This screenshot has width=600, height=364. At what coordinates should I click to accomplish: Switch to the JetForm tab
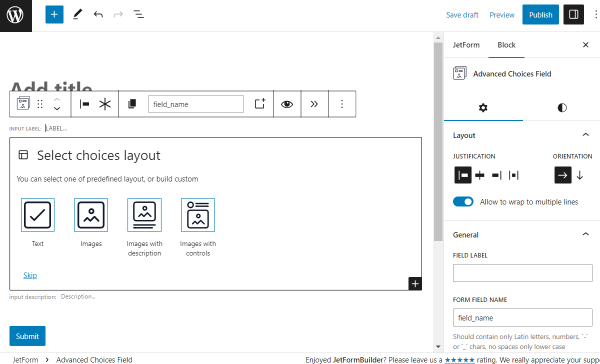466,45
